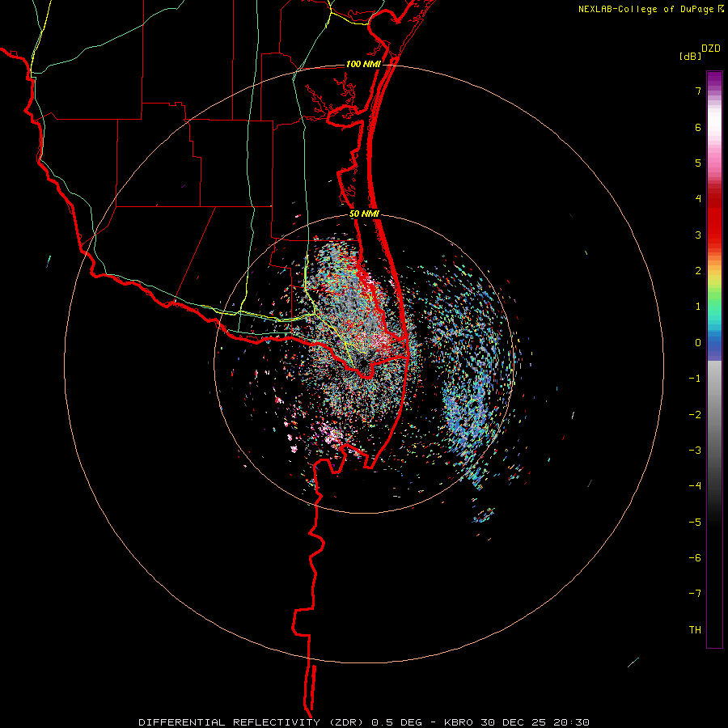Click the 4 value on the color scale

698,199
